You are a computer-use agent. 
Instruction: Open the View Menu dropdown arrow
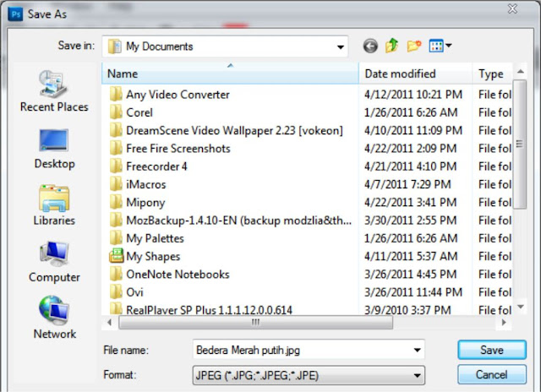(x=449, y=45)
